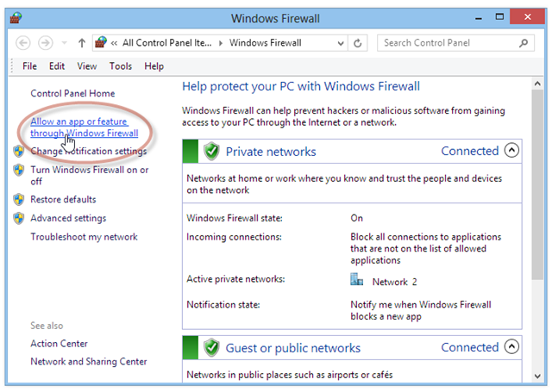Collapse the Private networks section
552x392 pixels.
(511, 151)
